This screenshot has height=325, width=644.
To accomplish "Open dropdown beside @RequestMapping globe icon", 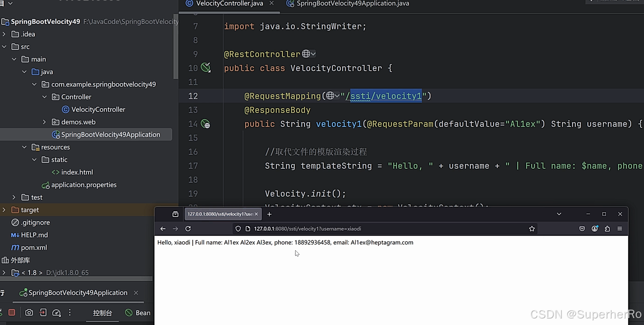I will pyautogui.click(x=337, y=96).
